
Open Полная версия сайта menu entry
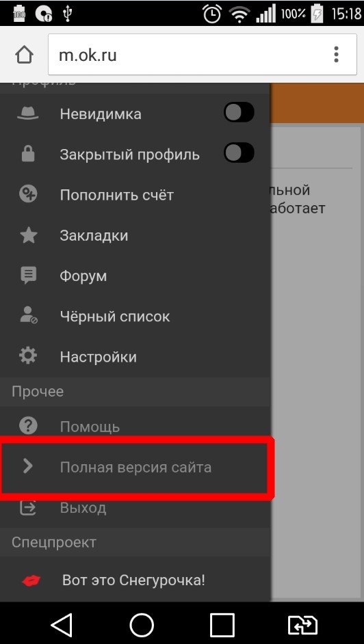click(x=135, y=468)
